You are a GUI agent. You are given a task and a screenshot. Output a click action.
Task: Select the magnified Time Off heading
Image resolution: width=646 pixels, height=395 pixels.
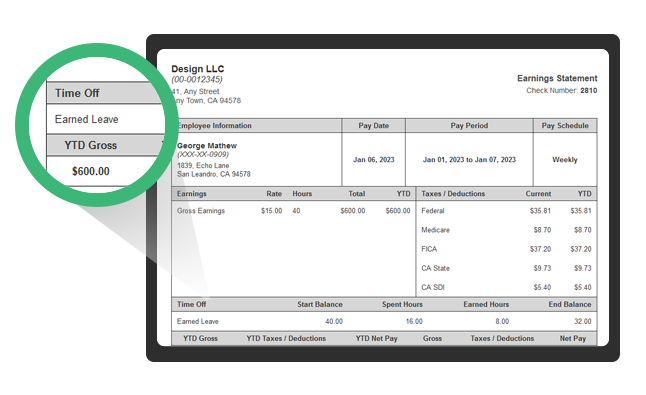coord(77,93)
